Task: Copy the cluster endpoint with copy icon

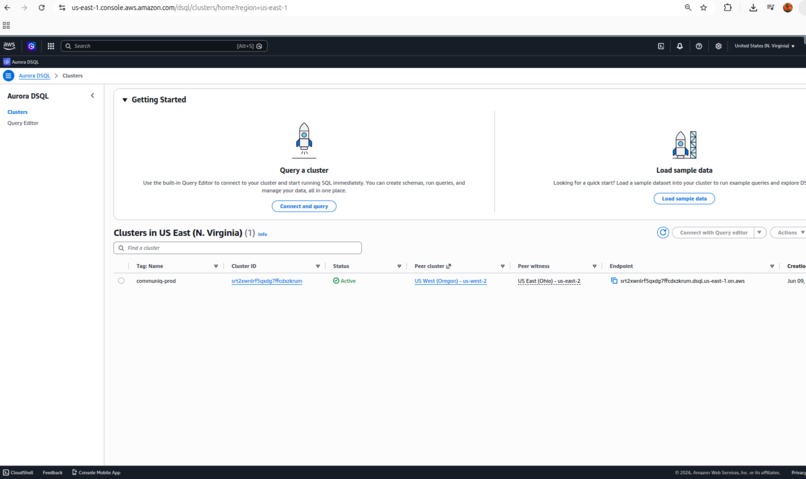Action: click(614, 281)
